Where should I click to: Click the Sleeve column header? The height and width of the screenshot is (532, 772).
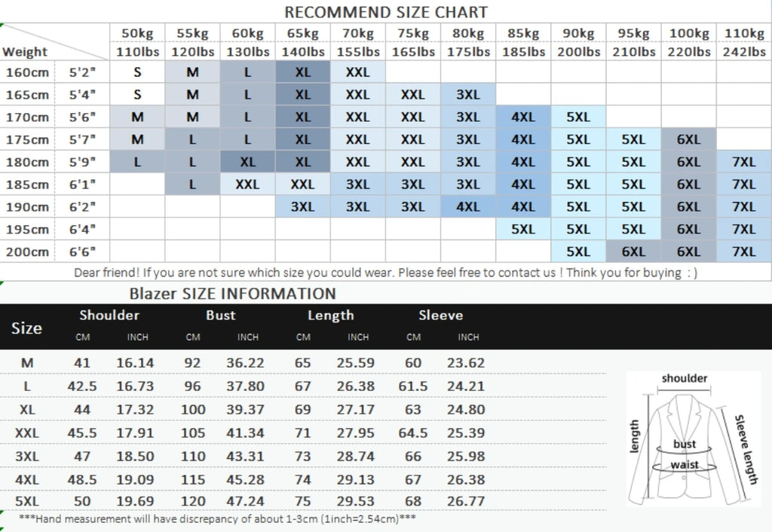pos(440,316)
